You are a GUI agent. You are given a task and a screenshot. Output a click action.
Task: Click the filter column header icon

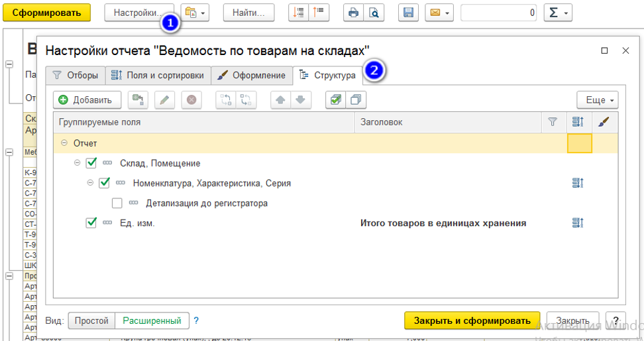(x=553, y=122)
